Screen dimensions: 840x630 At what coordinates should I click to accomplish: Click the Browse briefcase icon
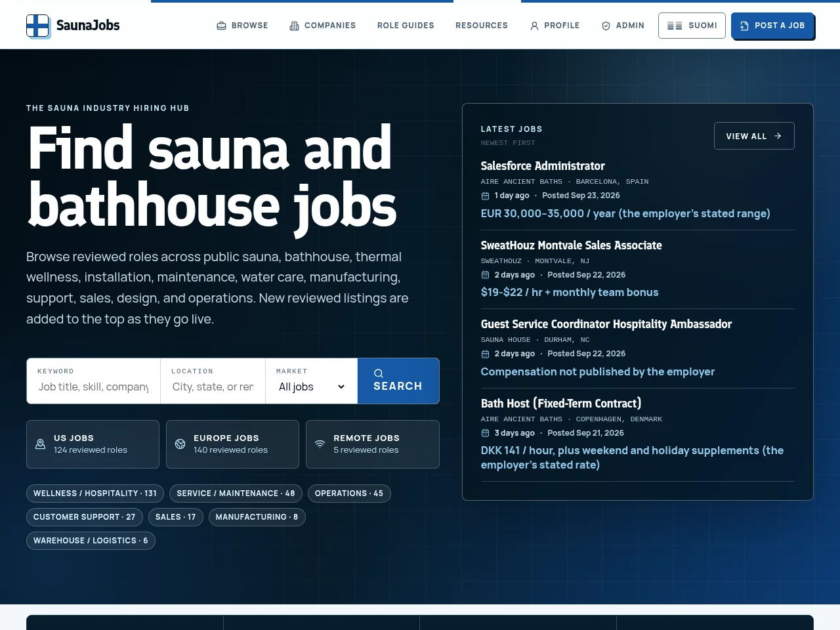(222, 26)
